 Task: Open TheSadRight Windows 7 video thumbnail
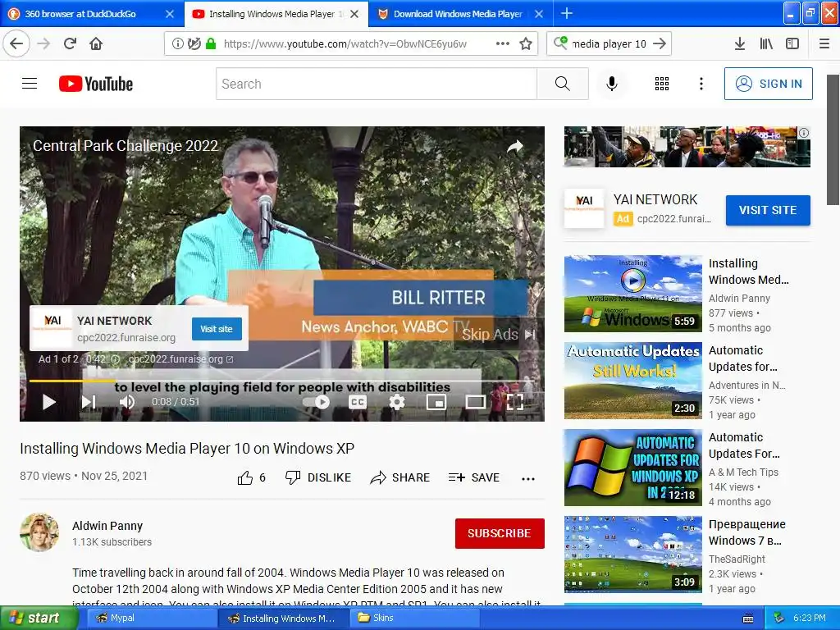click(632, 554)
